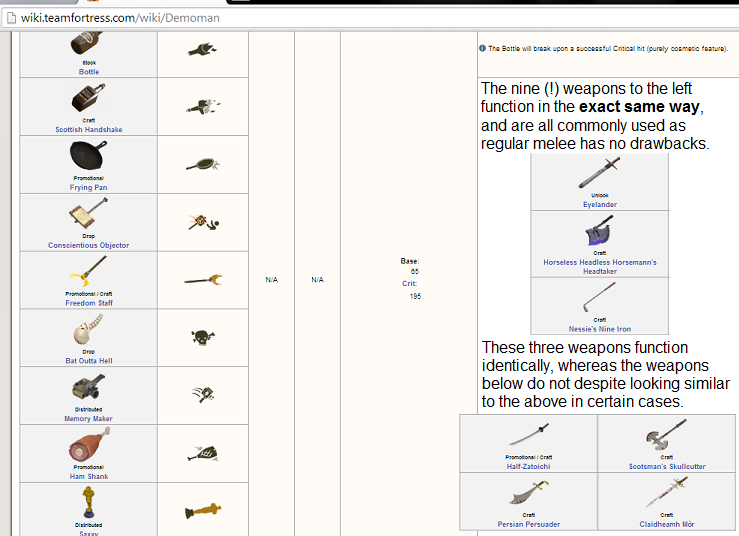This screenshot has height=536, width=739.
Task: Click the Memory Maker camera image
Action: (87, 388)
